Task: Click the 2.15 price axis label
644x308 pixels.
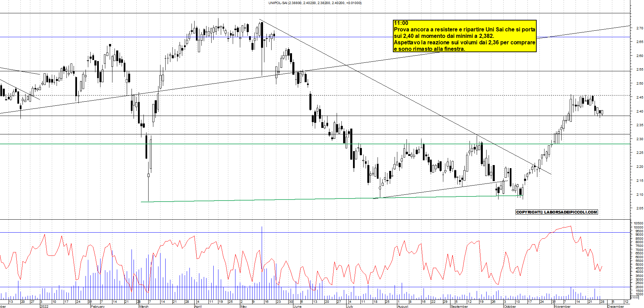Action: point(640,180)
